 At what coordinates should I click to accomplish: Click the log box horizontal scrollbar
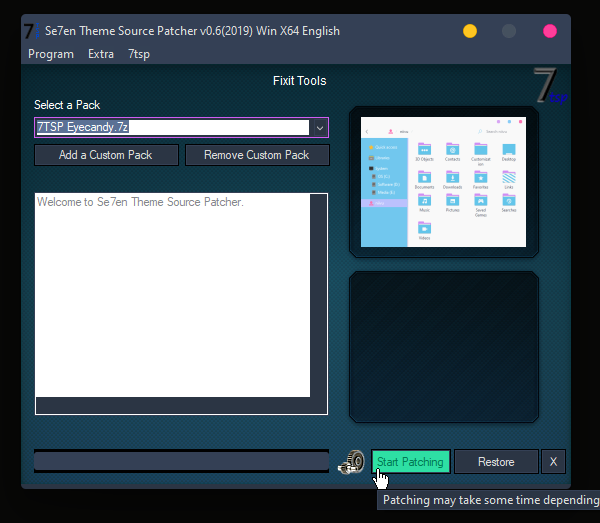[x=173, y=406]
